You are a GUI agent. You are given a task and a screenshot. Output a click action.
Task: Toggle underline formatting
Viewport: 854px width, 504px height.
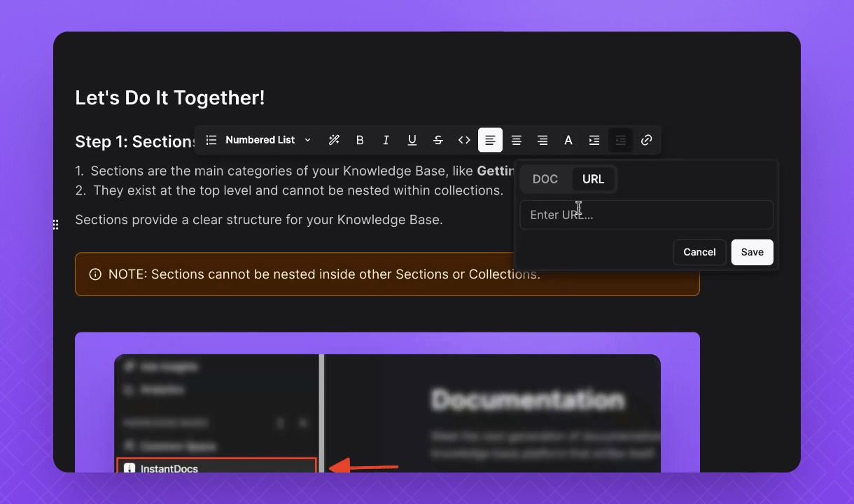click(x=412, y=140)
